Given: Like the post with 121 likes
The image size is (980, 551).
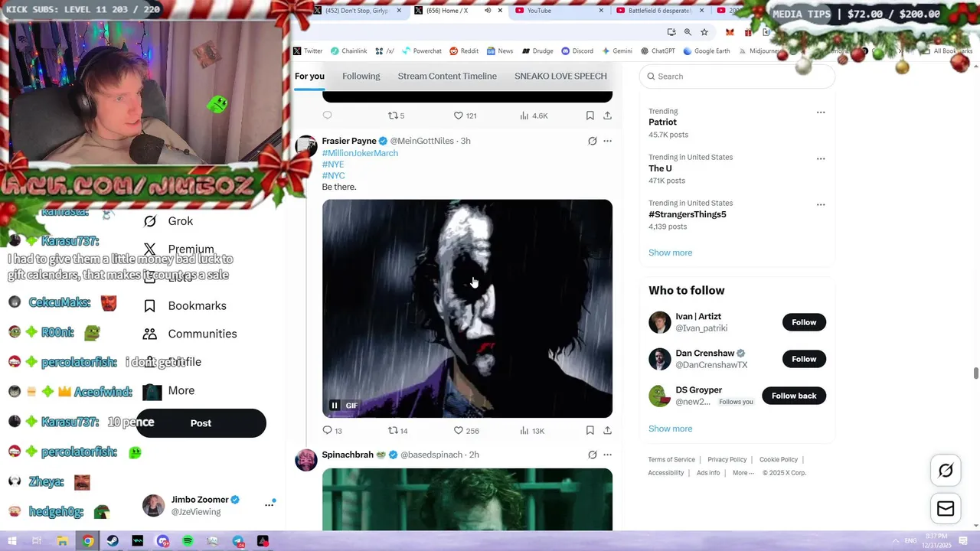Looking at the screenshot, I should point(459,116).
